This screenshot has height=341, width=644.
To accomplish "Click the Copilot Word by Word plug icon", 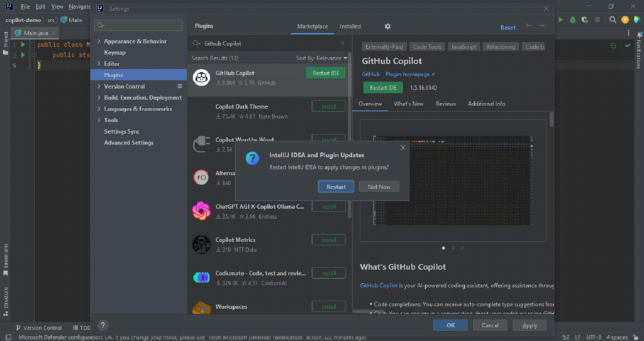I will (201, 144).
